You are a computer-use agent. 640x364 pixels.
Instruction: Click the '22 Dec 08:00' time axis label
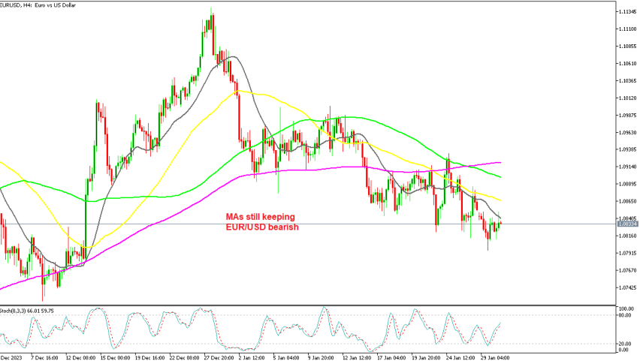click(x=185, y=358)
